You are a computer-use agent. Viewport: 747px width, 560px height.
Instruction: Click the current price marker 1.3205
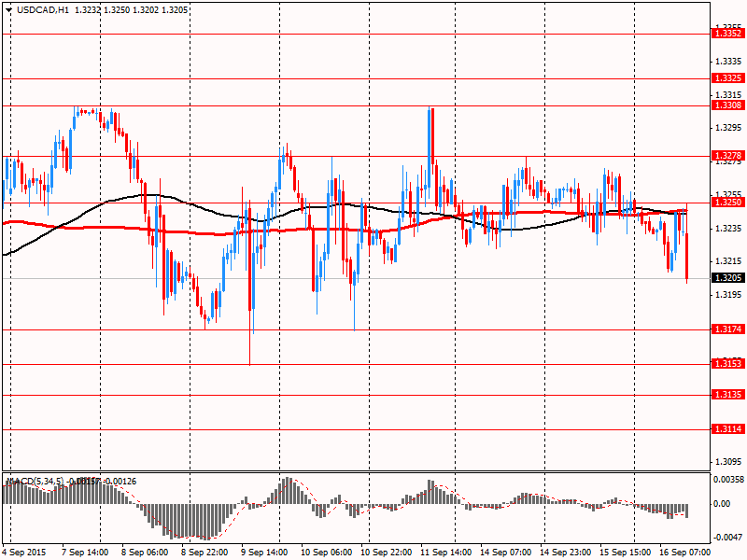(x=726, y=278)
